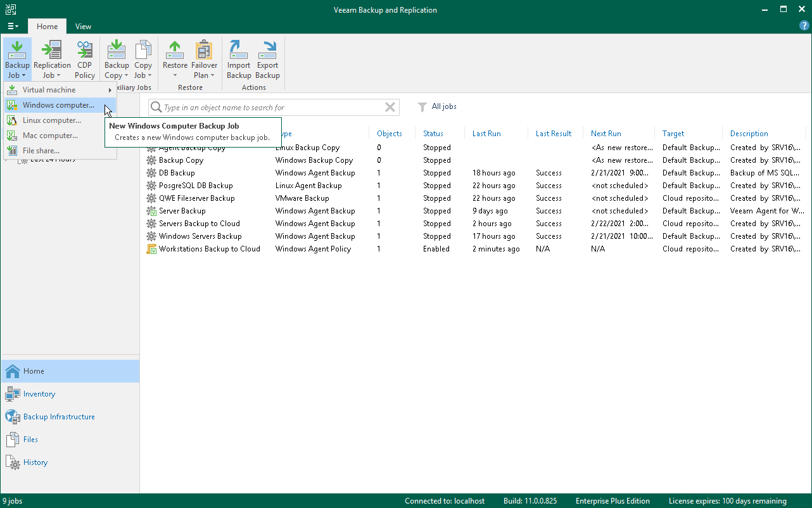The width and height of the screenshot is (812, 508).
Task: Open History view in sidebar
Action: click(35, 462)
